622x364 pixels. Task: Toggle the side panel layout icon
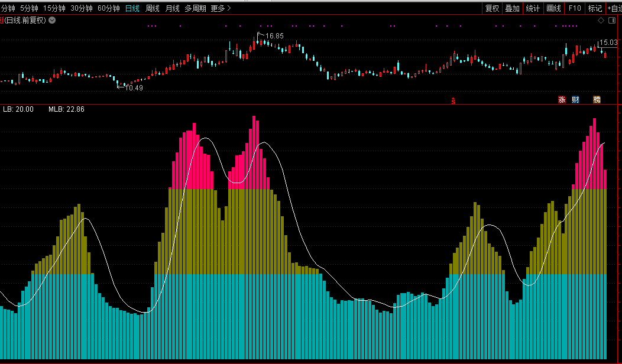point(611,21)
